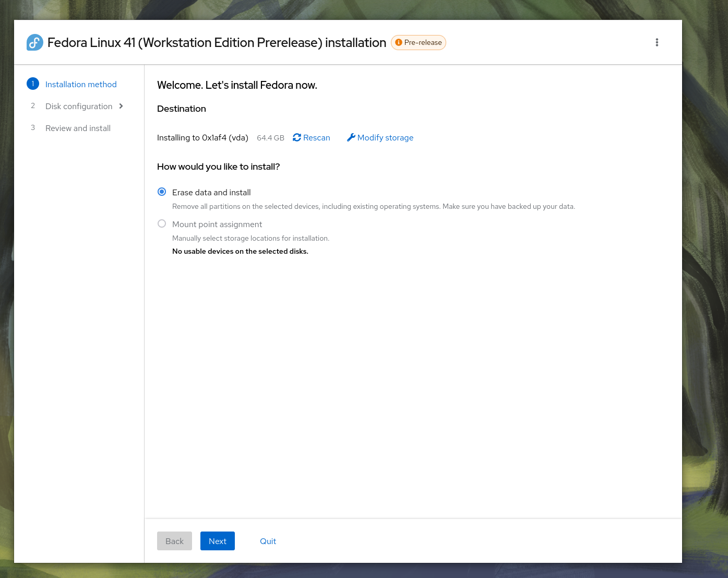Click the Modify storage wrench icon
728x578 pixels.
(x=351, y=137)
